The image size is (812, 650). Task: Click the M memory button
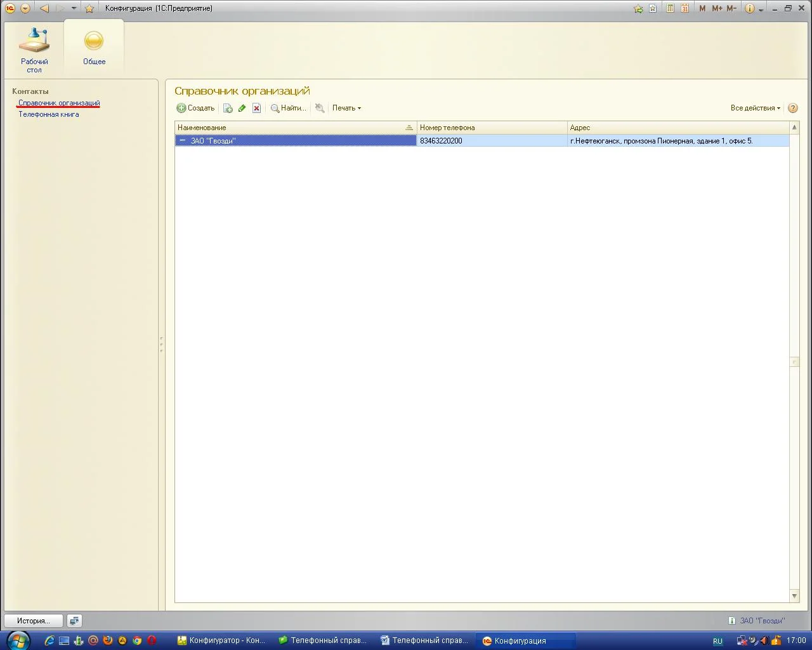(702, 8)
